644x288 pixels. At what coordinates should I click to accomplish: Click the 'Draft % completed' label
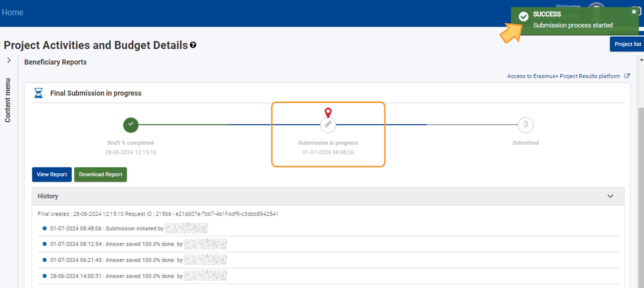[x=131, y=143]
